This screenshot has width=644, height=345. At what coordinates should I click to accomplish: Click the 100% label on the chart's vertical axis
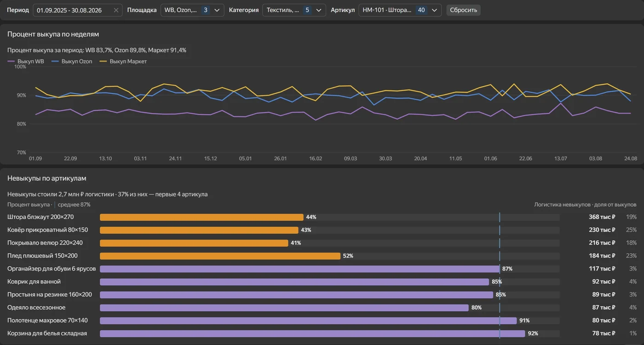20,67
